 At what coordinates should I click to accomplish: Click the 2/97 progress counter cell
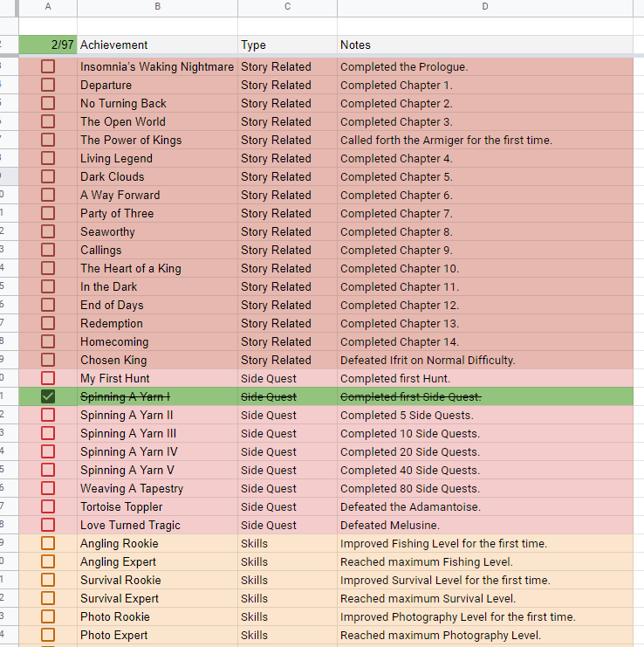point(48,45)
